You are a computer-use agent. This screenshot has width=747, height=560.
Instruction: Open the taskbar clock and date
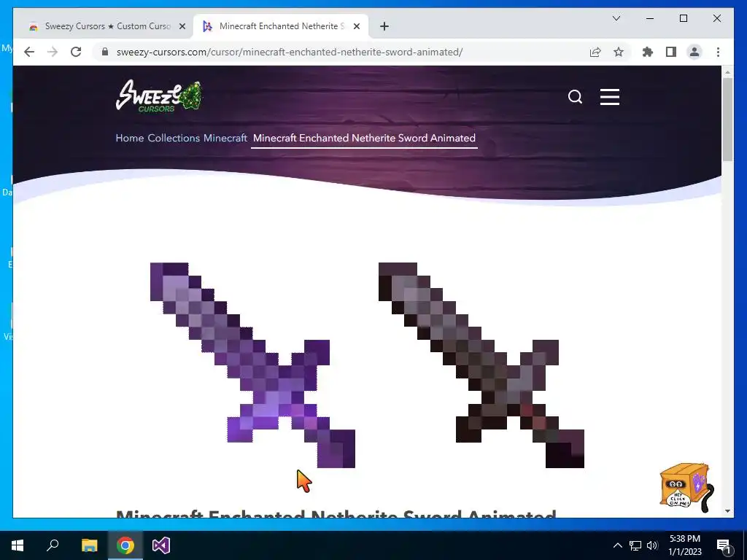point(685,545)
